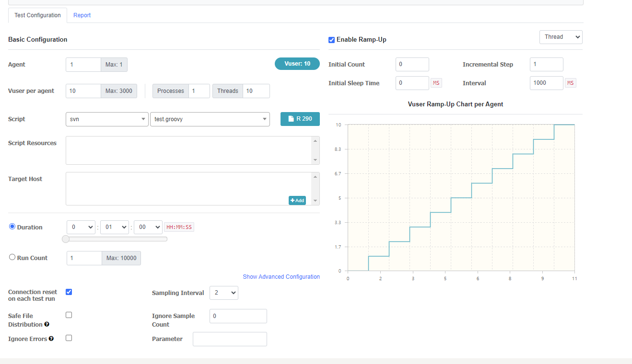Select the Duration radio button
632x364 pixels.
coord(12,227)
